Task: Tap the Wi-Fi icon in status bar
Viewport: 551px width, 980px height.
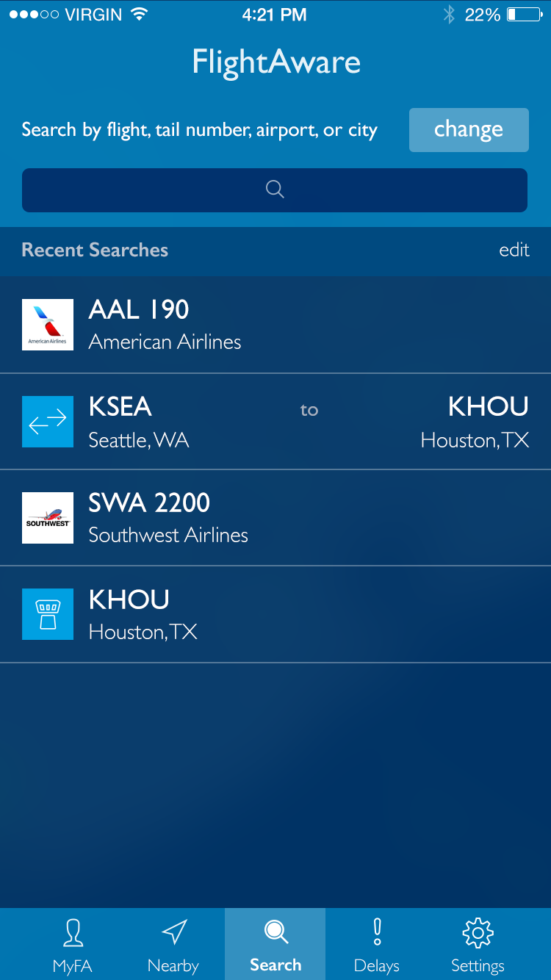Action: pos(138,15)
